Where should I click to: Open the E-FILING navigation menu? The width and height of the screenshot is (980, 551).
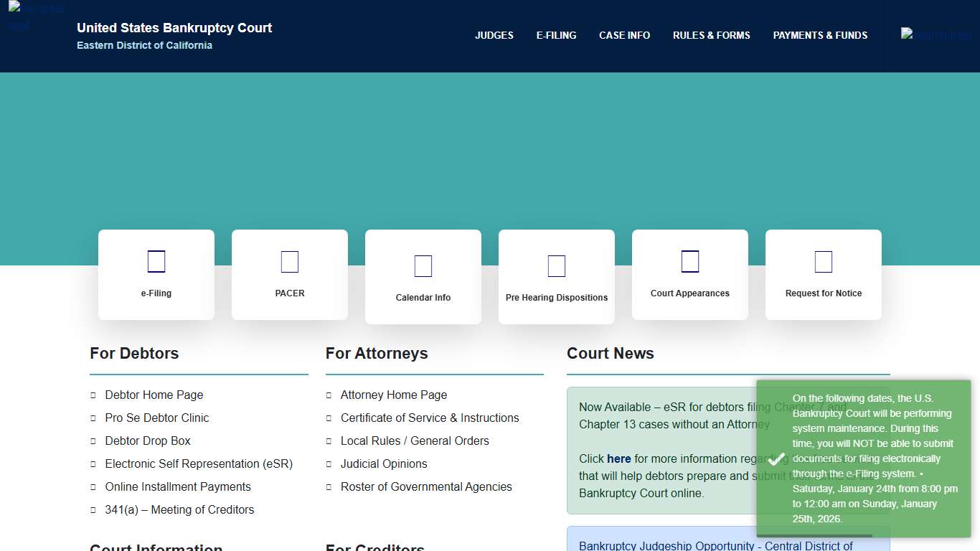pyautogui.click(x=556, y=35)
